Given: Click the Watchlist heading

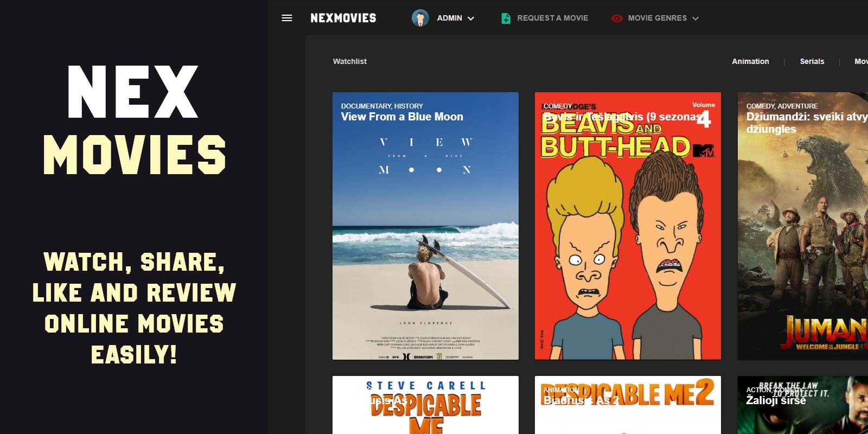Looking at the screenshot, I should (350, 61).
